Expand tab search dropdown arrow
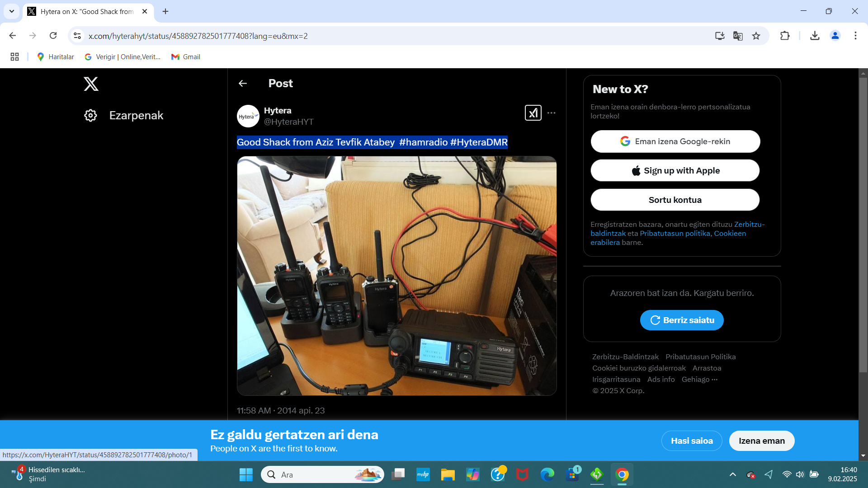The height and width of the screenshot is (488, 868). coord(12,11)
